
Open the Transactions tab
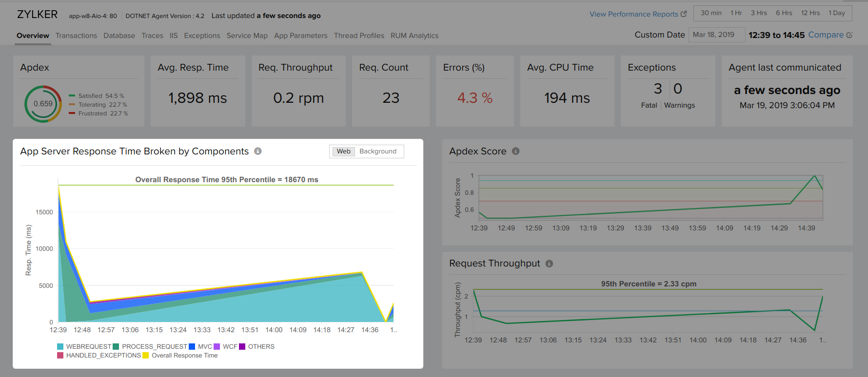(x=76, y=36)
